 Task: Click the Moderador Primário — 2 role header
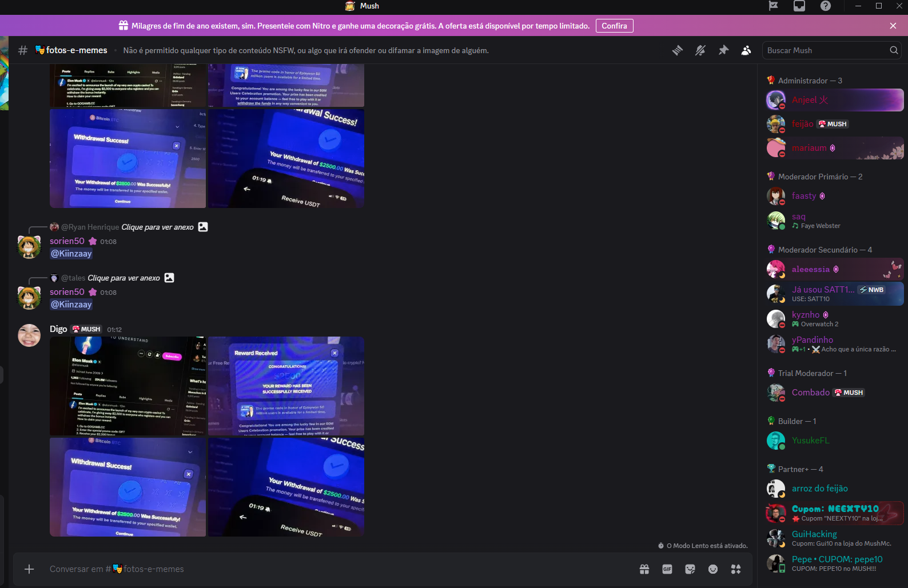point(815,177)
